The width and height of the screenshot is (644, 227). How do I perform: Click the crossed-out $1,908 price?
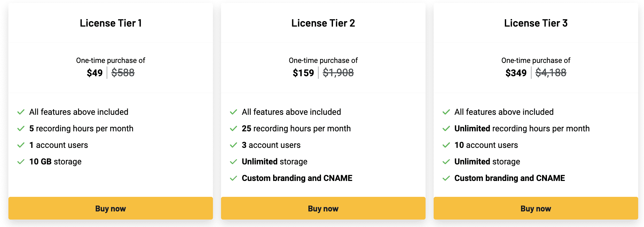coord(338,73)
